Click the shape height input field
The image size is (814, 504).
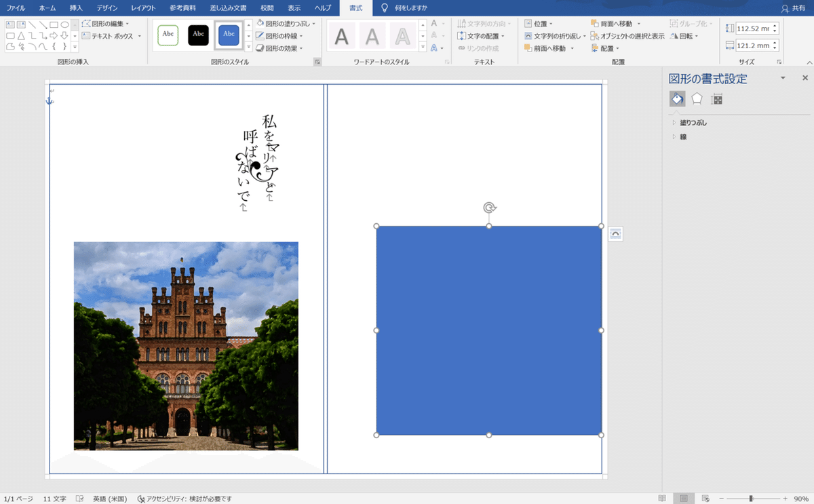point(753,28)
